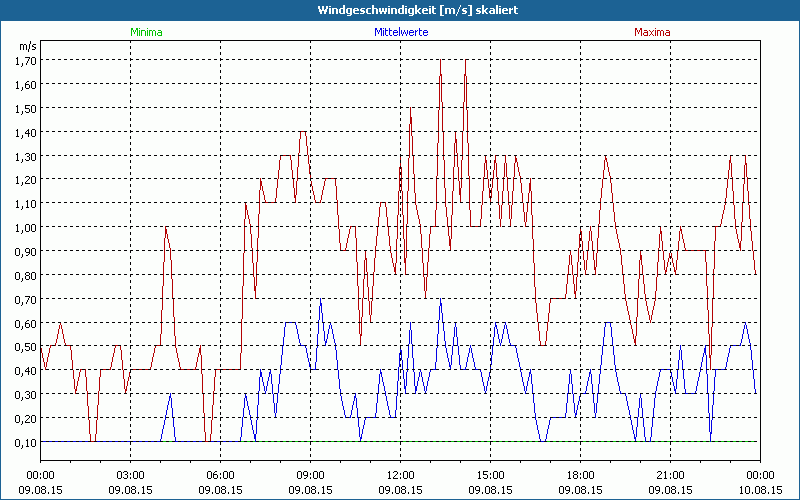The height and width of the screenshot is (500, 800).
Task: Click the 15:00 time axis label
Action: click(x=491, y=475)
